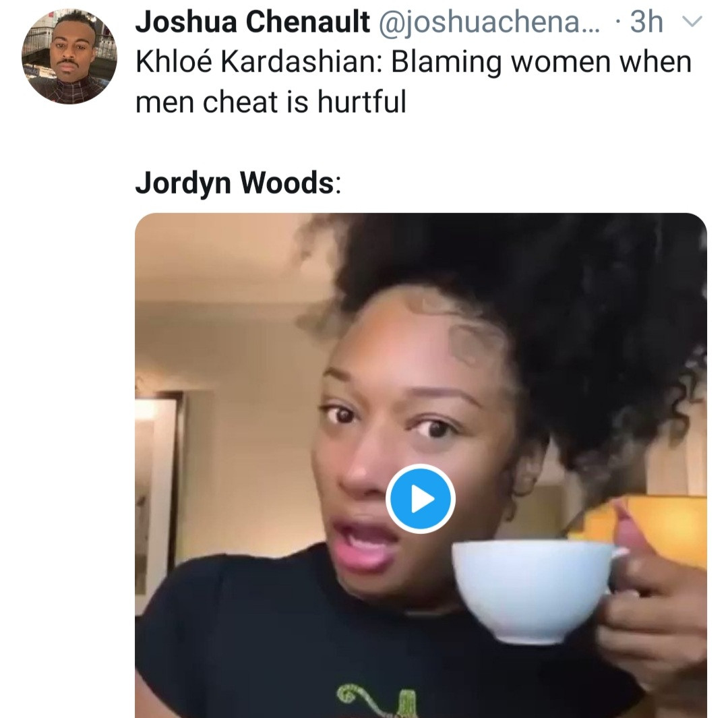Click the Joshua Chenault display name
The image size is (728, 718).
(x=253, y=22)
